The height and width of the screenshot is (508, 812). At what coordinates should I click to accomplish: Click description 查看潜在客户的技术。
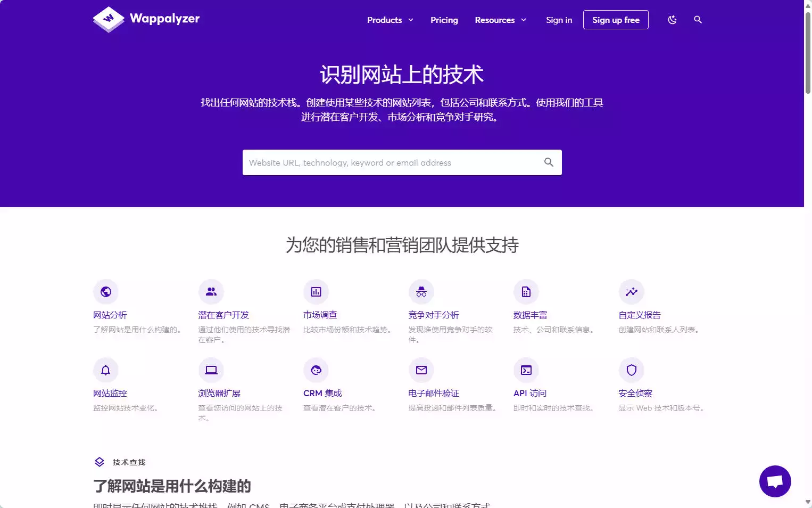[x=341, y=408]
